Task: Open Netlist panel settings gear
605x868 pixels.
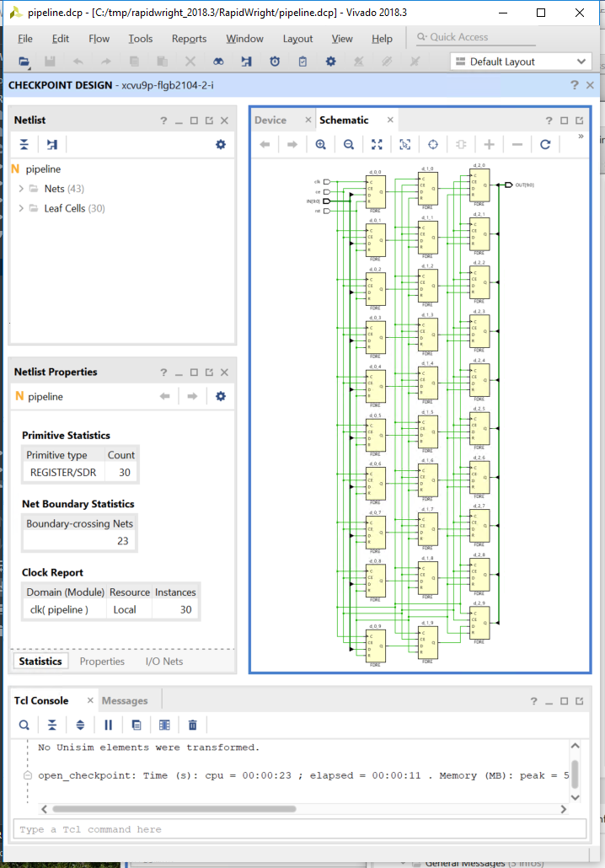Action: [x=220, y=144]
